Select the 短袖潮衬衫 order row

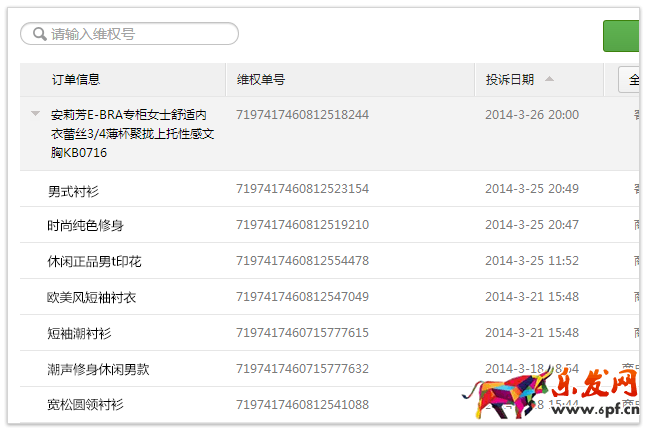click(79, 333)
